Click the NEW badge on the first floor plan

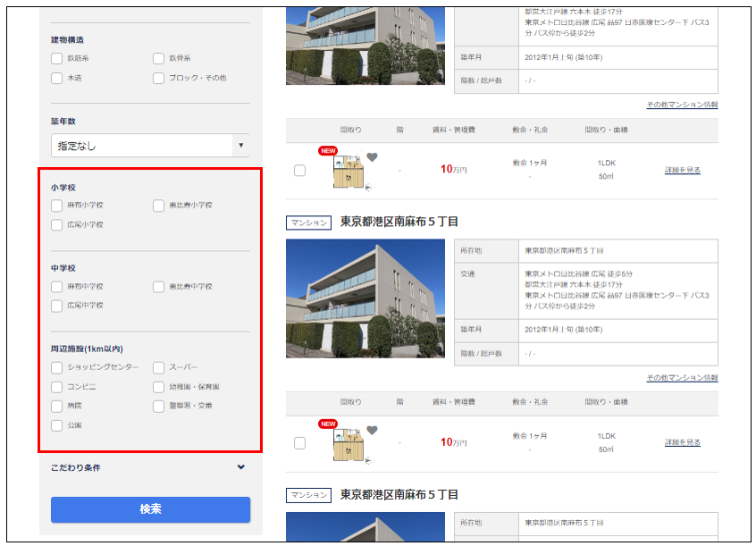click(328, 151)
